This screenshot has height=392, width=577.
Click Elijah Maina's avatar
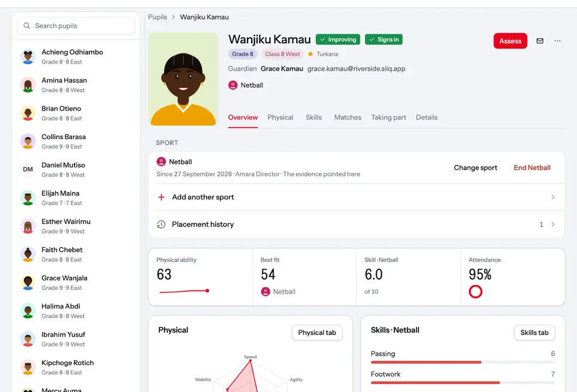coord(28,198)
